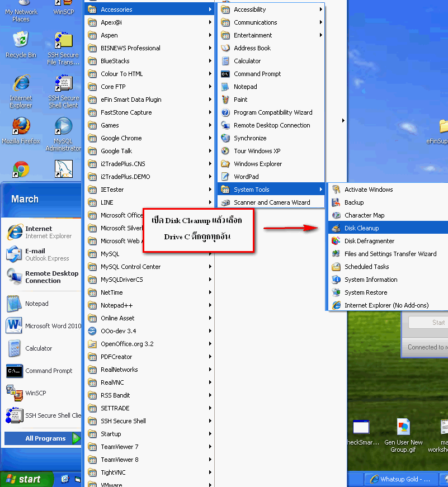The width and height of the screenshot is (448, 487).
Task: Click Files and Settings Transfer Wizard icon
Action: [336, 254]
